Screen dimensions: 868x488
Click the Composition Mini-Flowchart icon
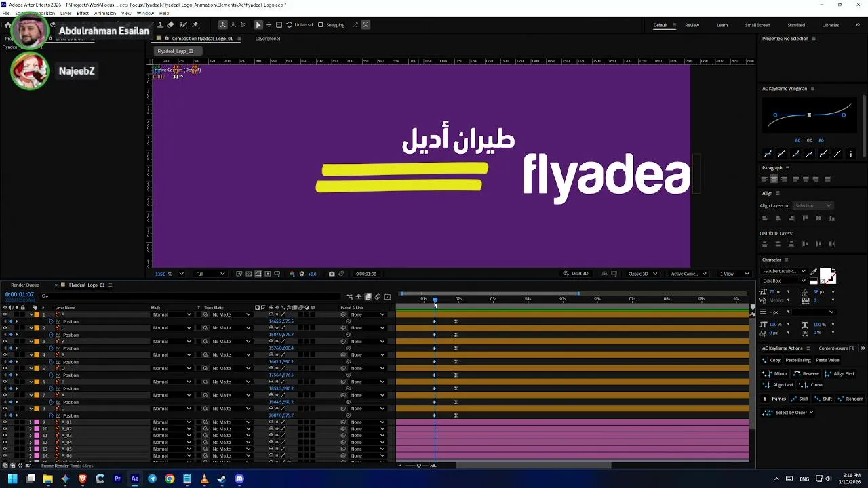pyautogui.click(x=349, y=296)
